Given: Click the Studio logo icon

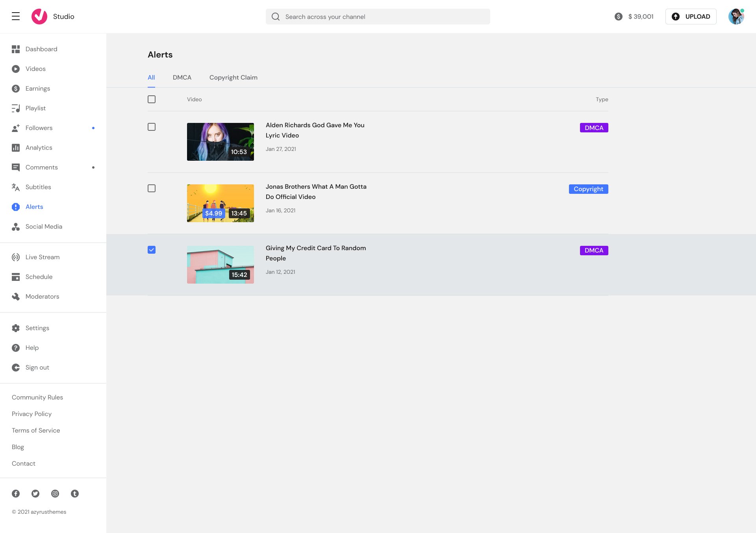Looking at the screenshot, I should [x=39, y=17].
